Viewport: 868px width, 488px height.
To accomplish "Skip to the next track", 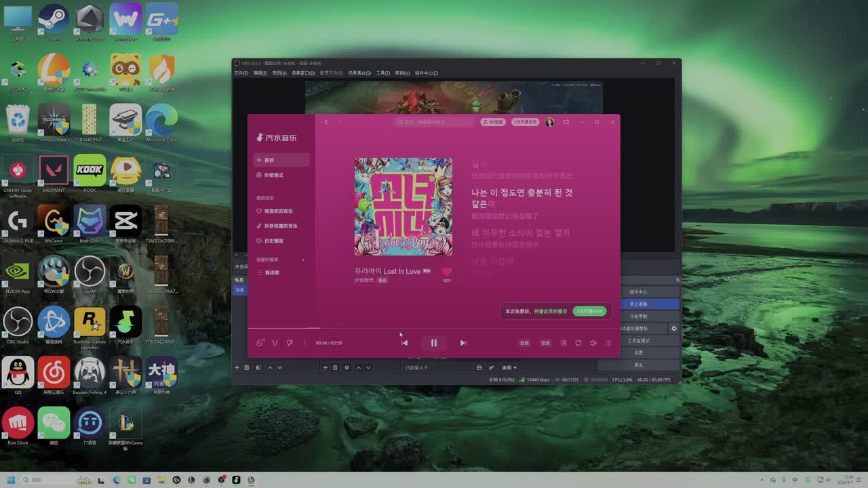I will tap(463, 343).
